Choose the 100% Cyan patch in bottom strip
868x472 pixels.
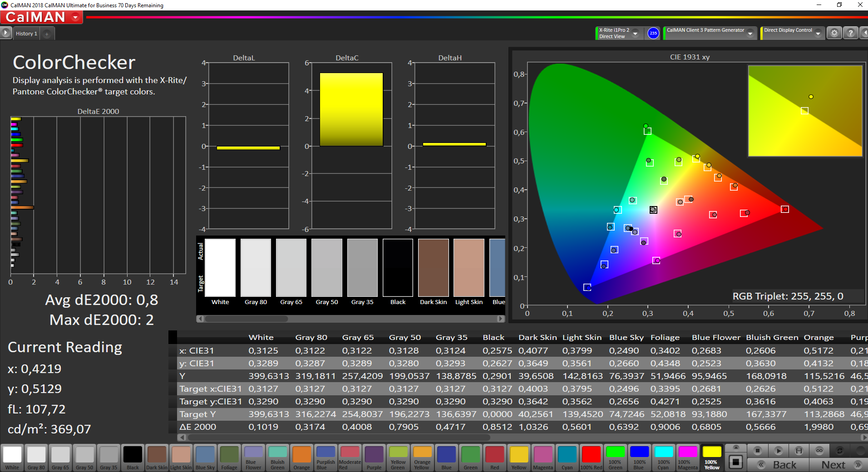coord(663,457)
